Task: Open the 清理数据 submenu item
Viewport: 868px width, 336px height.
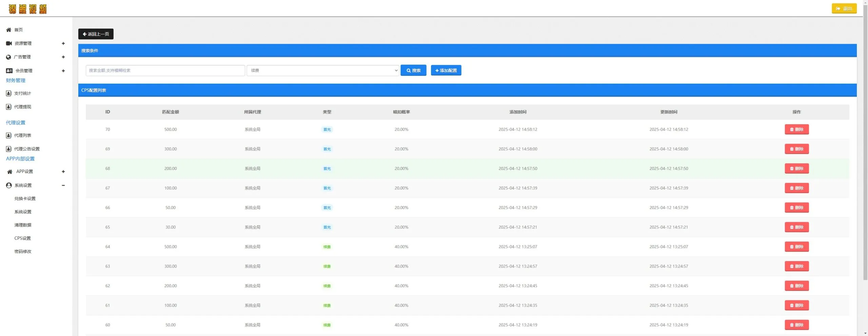Action: pyautogui.click(x=23, y=225)
